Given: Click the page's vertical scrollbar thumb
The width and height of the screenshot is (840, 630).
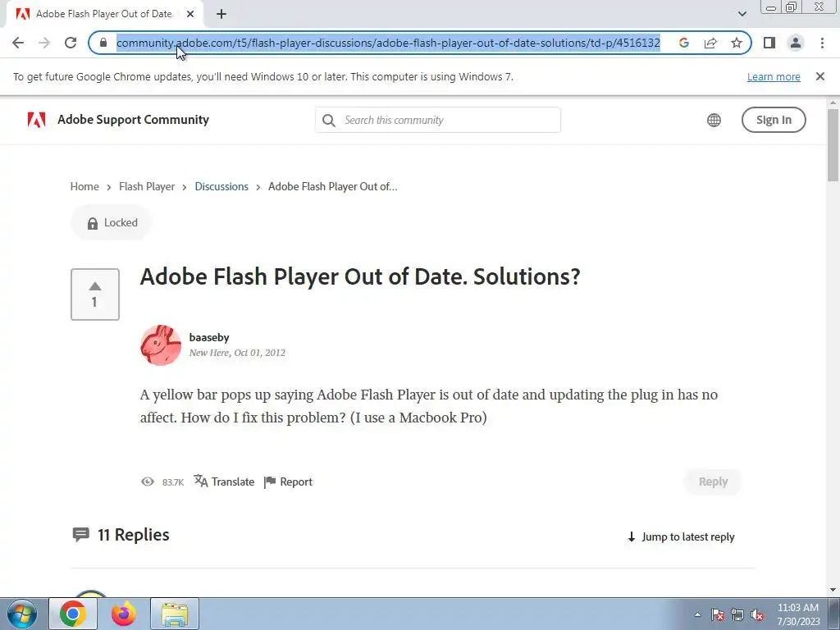Looking at the screenshot, I should point(833,144).
